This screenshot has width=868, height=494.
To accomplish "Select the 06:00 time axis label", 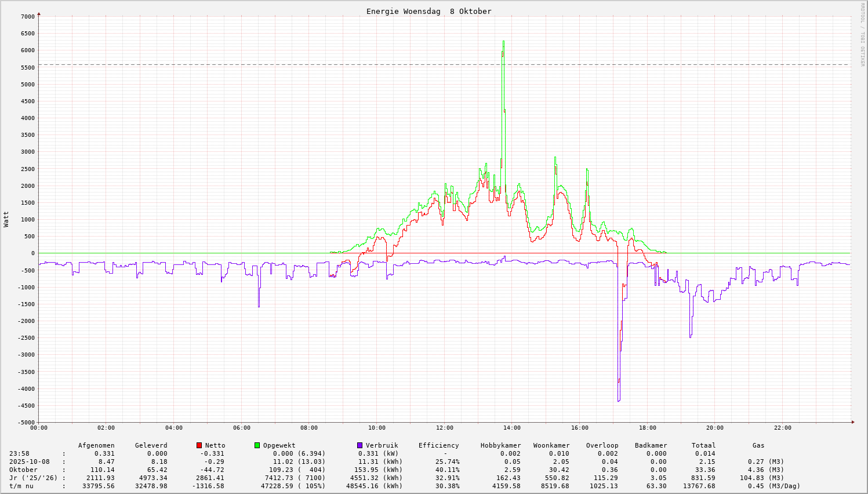I will pyautogui.click(x=241, y=428).
